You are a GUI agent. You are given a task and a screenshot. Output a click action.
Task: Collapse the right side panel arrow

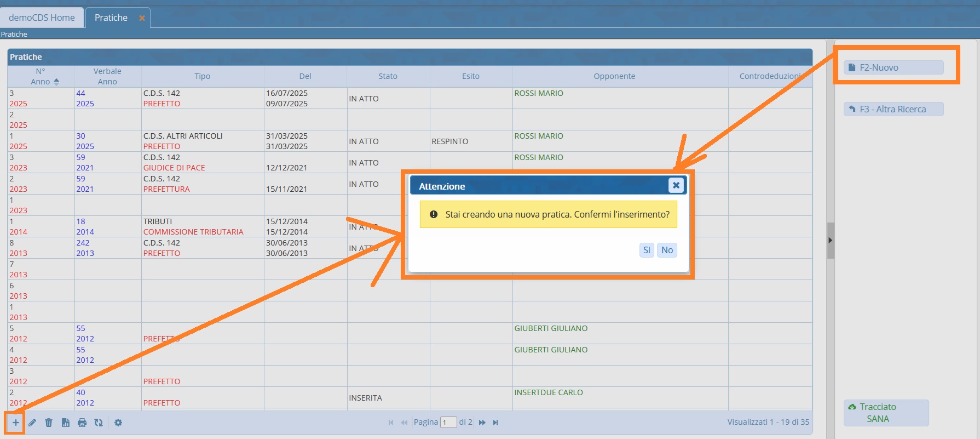tap(831, 240)
